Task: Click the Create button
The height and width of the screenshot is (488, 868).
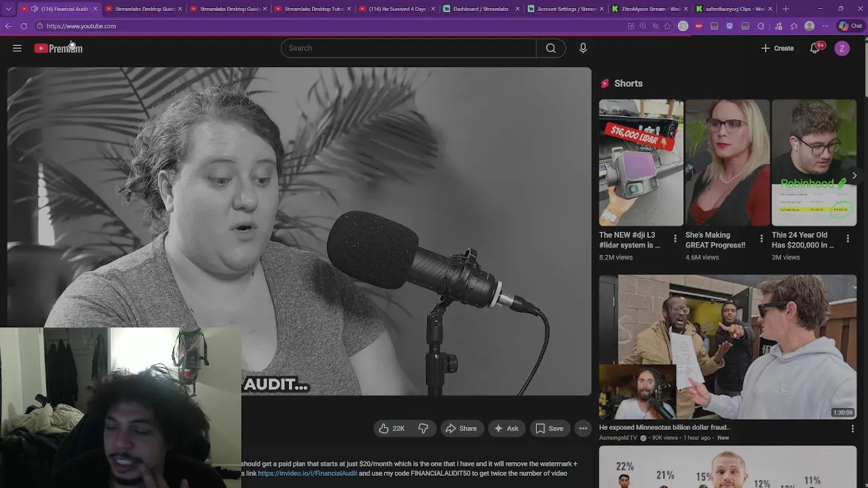Action: [x=777, y=48]
